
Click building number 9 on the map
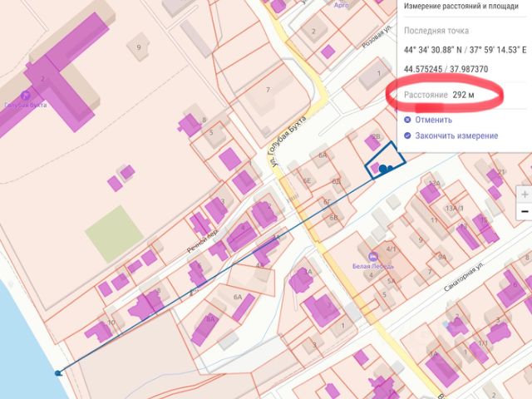click(x=139, y=47)
